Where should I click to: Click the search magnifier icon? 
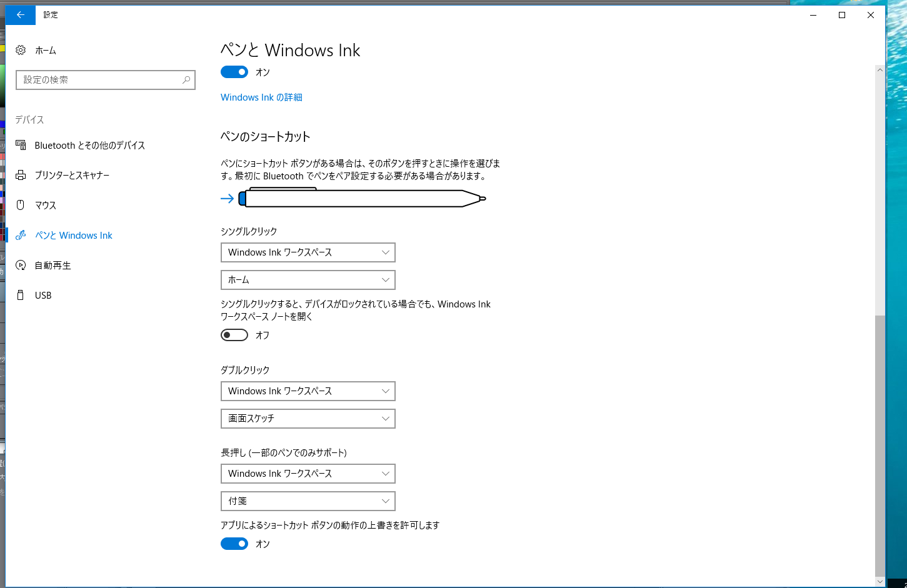(x=186, y=80)
